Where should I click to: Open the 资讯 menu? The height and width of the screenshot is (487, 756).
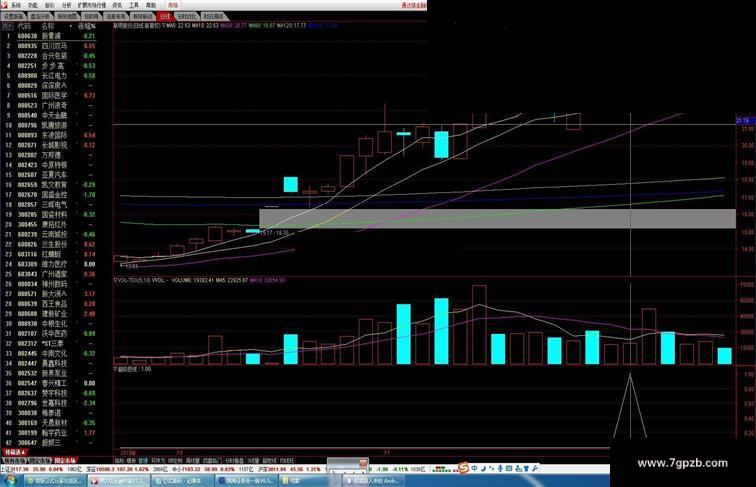coord(117,5)
